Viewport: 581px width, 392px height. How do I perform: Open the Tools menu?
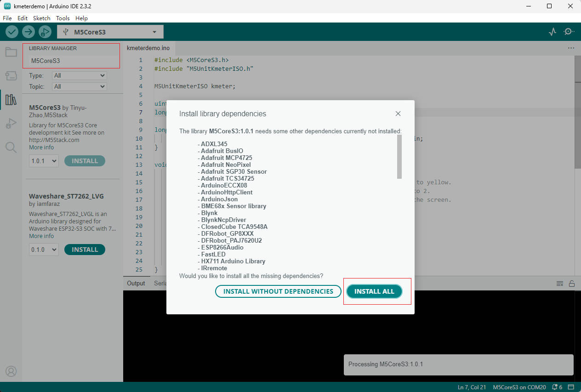pyautogui.click(x=63, y=18)
